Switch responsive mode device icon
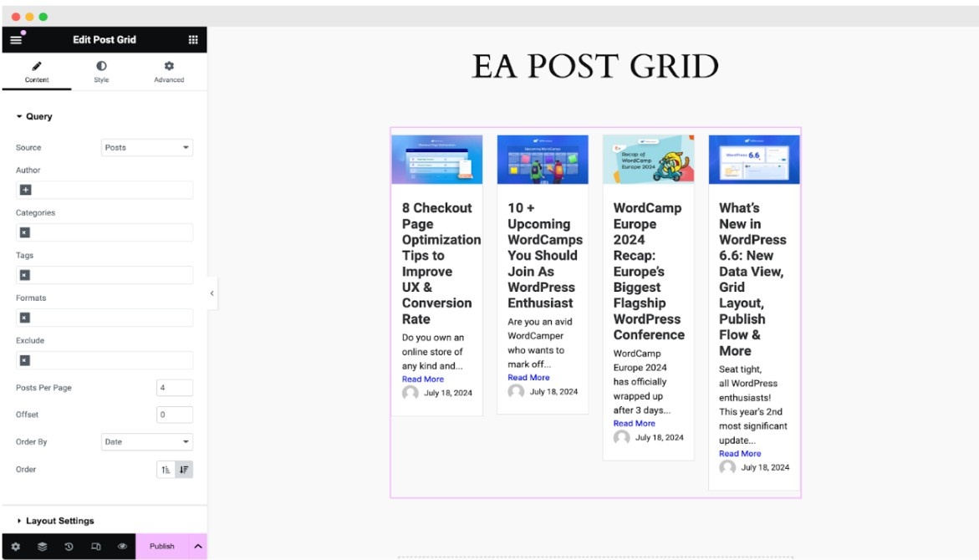 (x=95, y=546)
